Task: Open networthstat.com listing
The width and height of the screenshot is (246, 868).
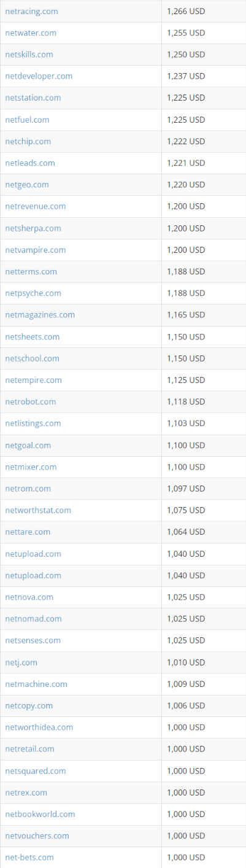Action: tap(38, 510)
